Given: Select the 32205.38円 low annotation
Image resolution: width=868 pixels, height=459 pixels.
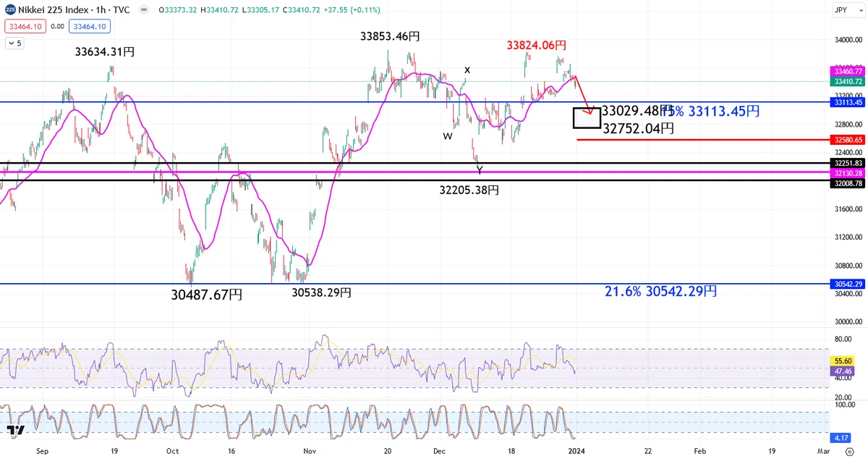Looking at the screenshot, I should (x=469, y=190).
